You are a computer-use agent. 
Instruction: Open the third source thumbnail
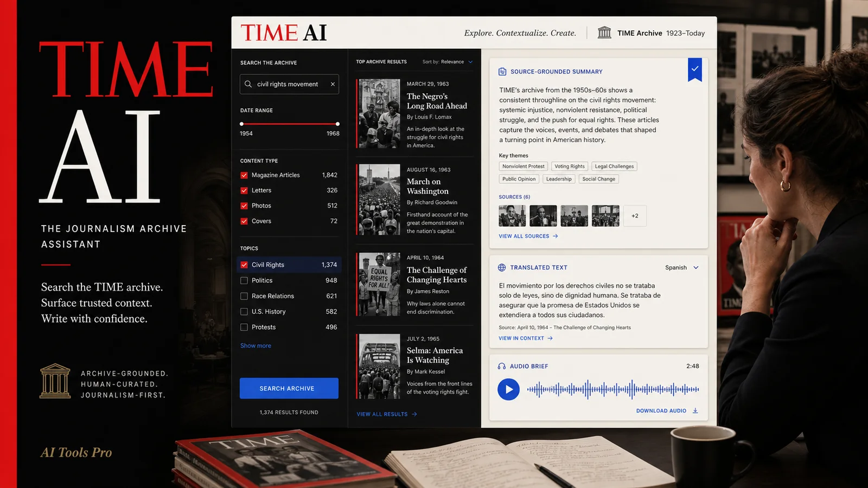click(x=575, y=216)
